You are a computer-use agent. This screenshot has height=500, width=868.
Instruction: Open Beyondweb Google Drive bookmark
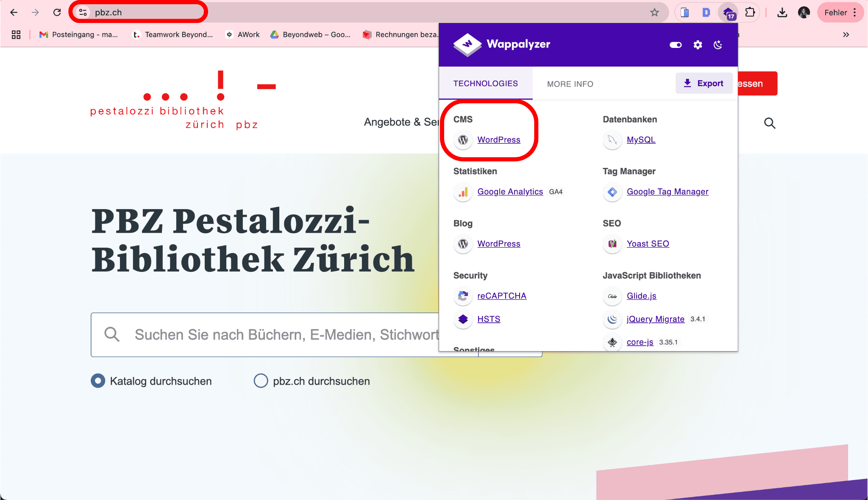(x=311, y=34)
